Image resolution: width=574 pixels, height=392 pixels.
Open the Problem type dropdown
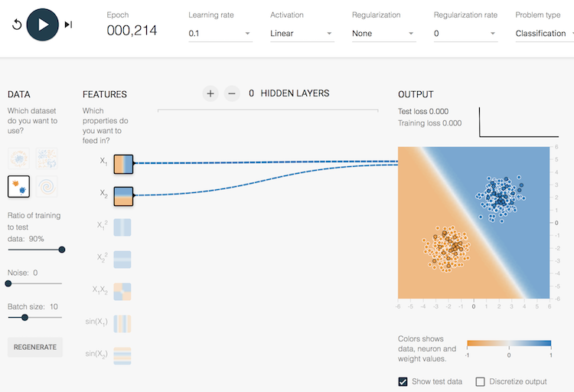tap(543, 34)
